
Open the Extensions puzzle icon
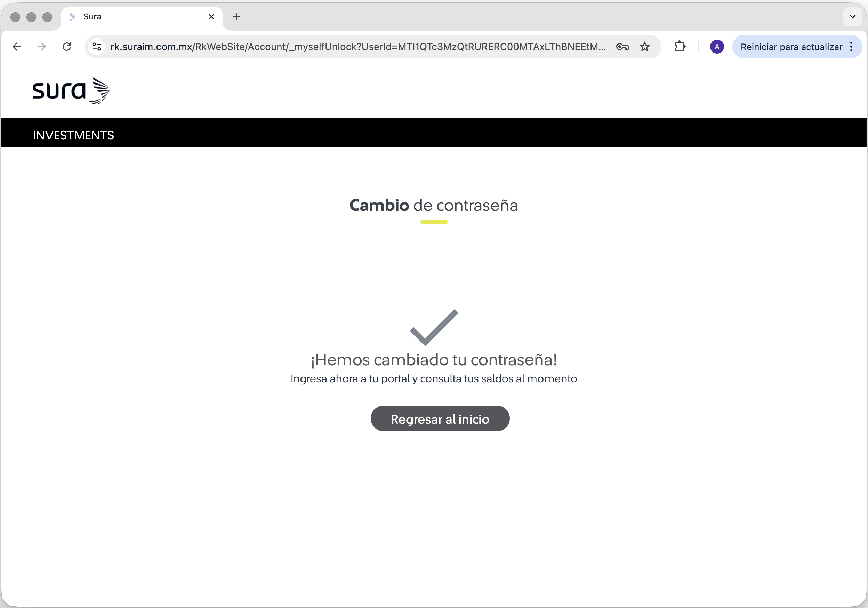click(x=680, y=47)
